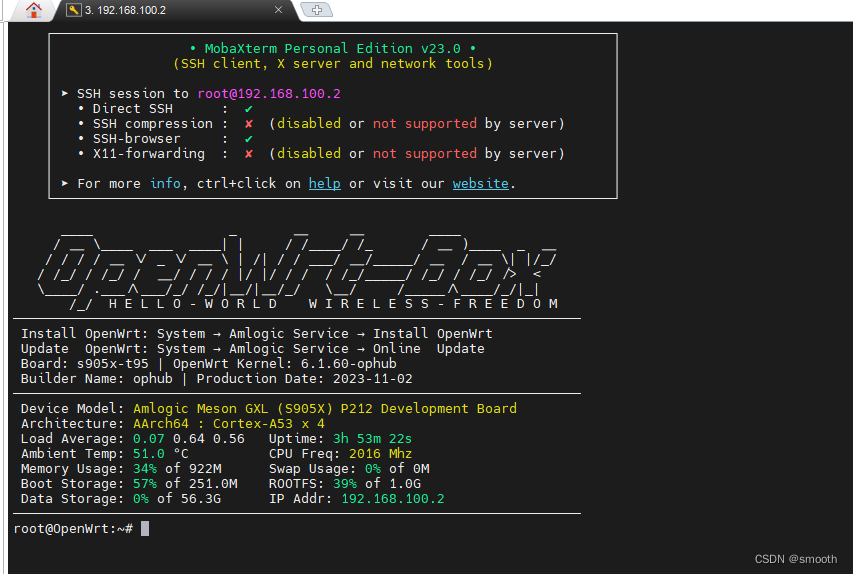
Task: Click the ROOTFS value 39%
Action: click(345, 484)
